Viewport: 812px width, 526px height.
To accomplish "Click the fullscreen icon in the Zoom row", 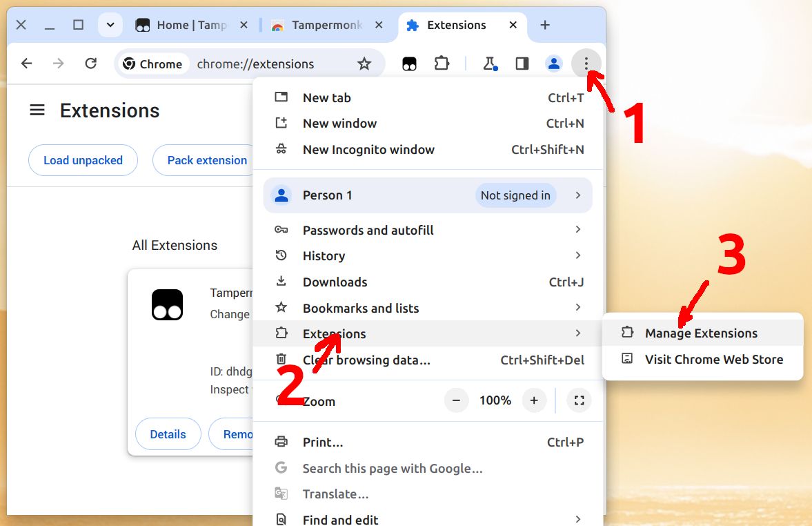I will 579,400.
